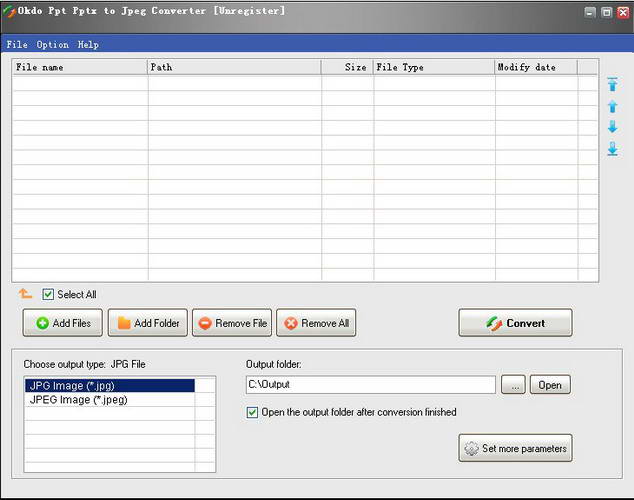Move selected file to top of list

coord(612,84)
